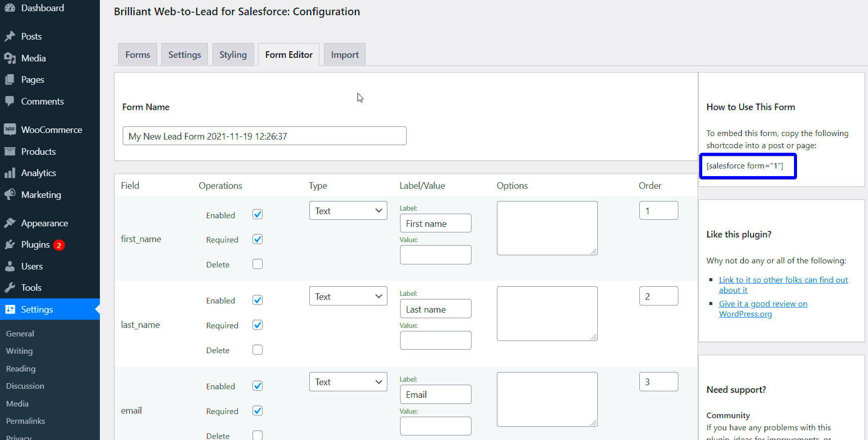Viewport: 868px width, 440px height.
Task: Click the Settings sliders icon
Action: (10, 309)
